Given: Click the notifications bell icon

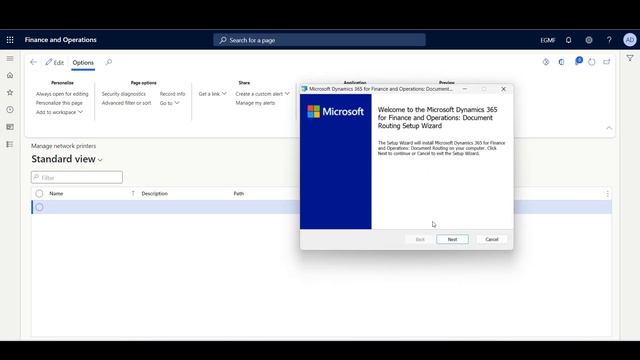Looking at the screenshot, I should pos(569,40).
